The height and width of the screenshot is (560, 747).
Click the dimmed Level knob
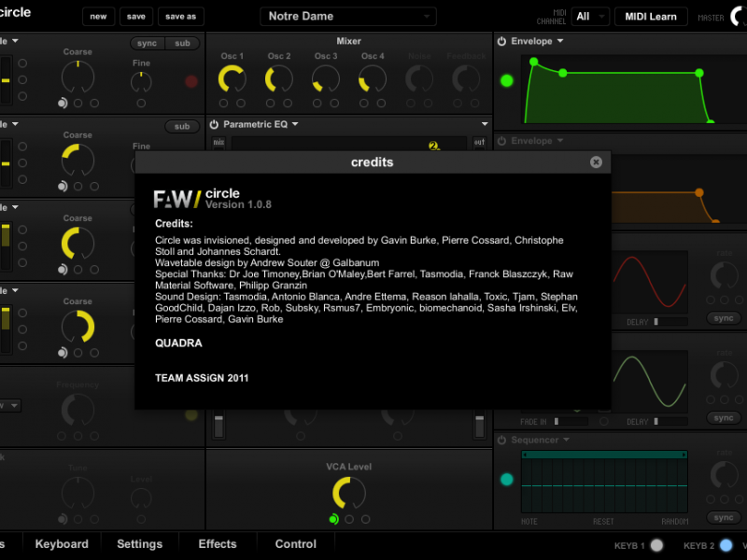point(141,498)
